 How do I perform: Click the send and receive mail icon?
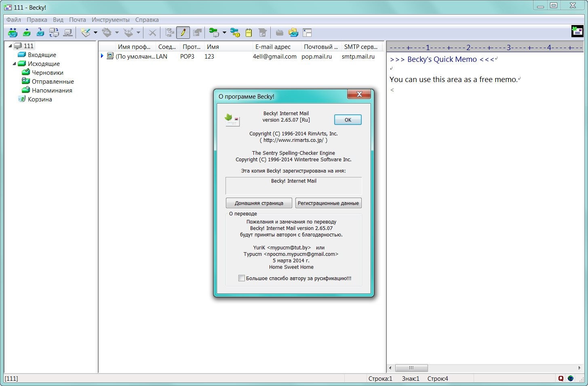13,32
